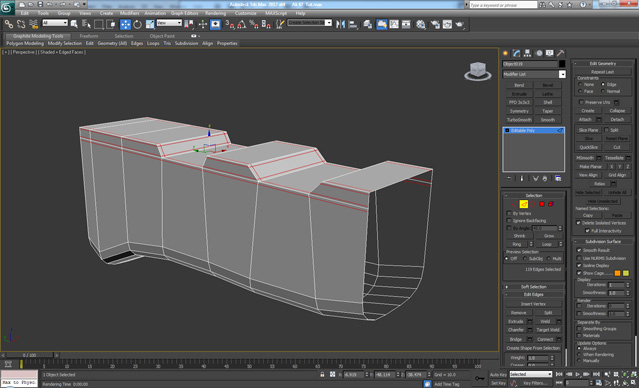Viewport: 639px width, 388px height.
Task: Toggle the 3D Snaps icon
Action: tap(230, 24)
